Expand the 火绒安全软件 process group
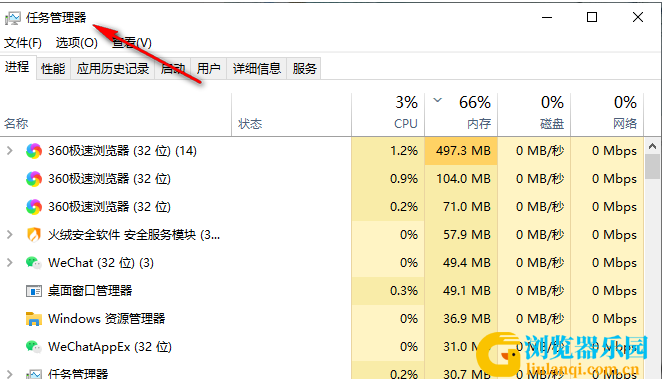Screen dimensions: 662x379 [10, 234]
